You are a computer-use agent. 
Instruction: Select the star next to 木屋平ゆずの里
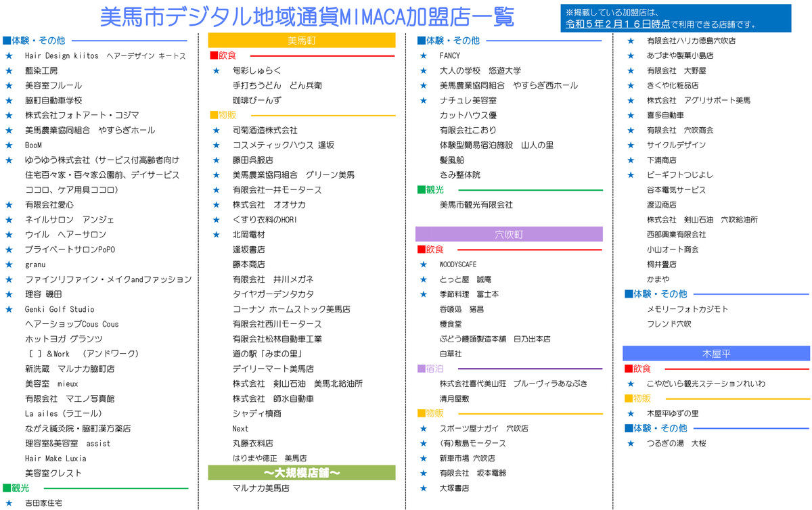631,413
